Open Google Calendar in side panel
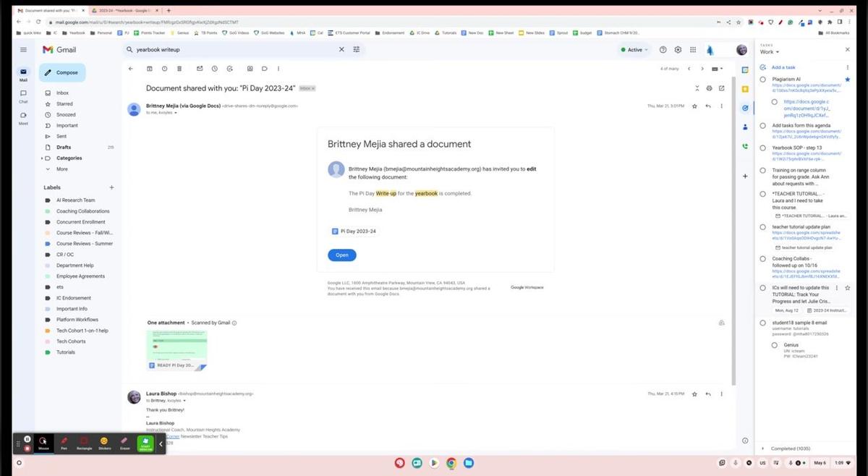The height and width of the screenshot is (476, 868). (745, 69)
